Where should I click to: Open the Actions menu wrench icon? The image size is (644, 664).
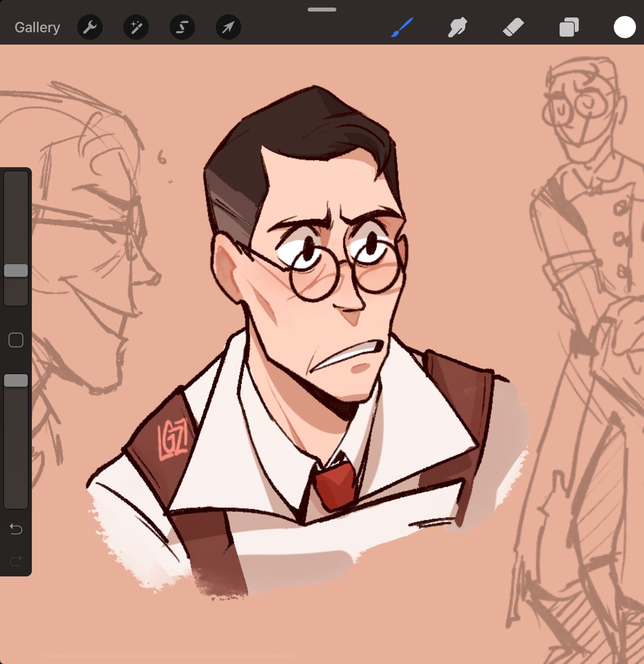coord(90,27)
